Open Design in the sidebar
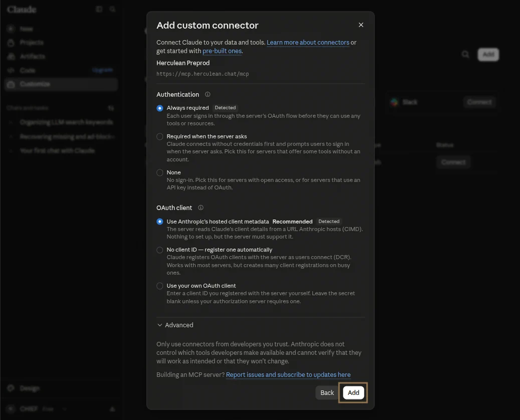The width and height of the screenshot is (520, 420). [x=30, y=388]
